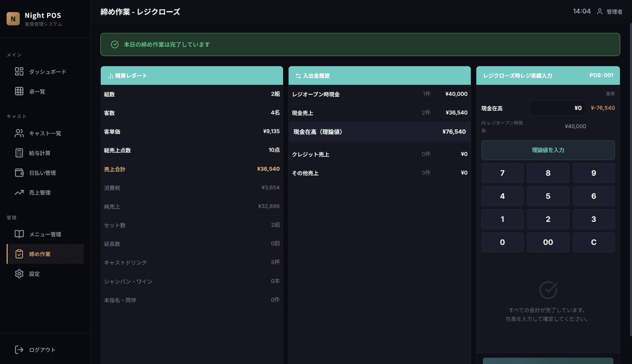This screenshot has width=632, height=364.
Task: Click the ダッシュボード grid icon
Action: point(19,71)
